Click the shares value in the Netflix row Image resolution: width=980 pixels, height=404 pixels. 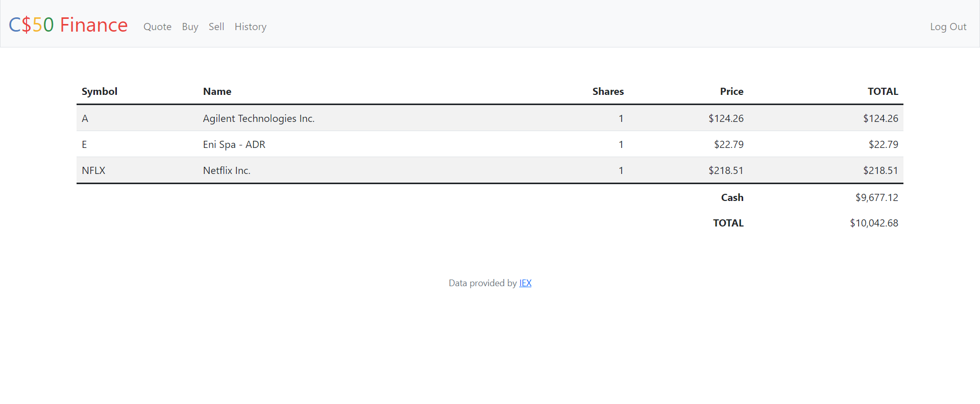point(621,170)
